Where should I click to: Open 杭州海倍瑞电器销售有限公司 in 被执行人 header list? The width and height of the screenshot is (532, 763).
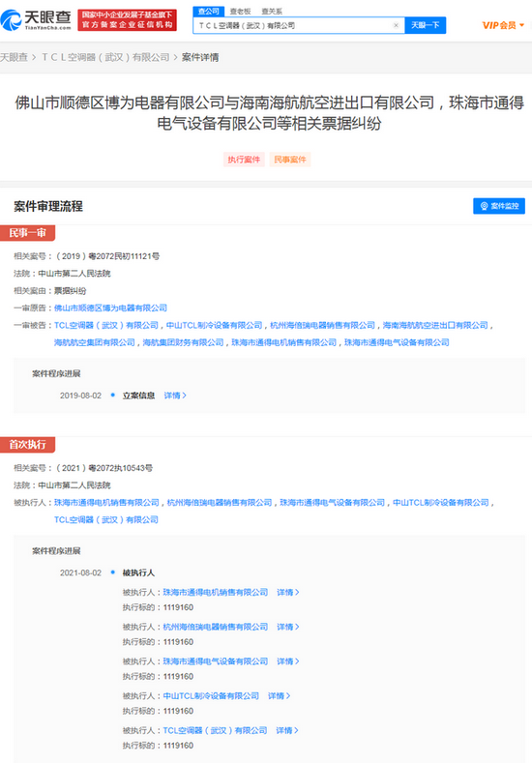tap(220, 503)
